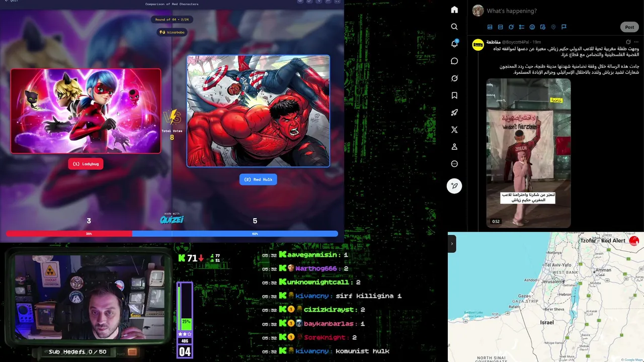Click the Boycott4Pal profile avatar
644x362 pixels.
coord(478,45)
